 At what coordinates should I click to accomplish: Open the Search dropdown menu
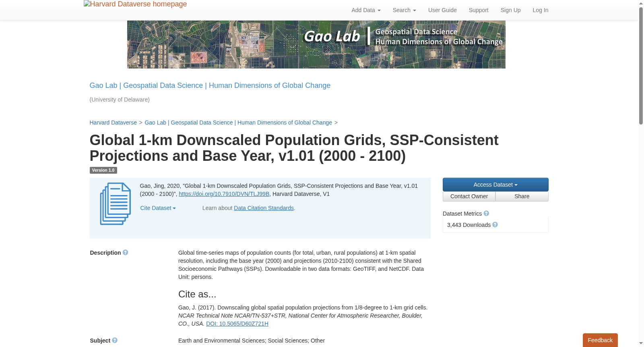click(404, 10)
